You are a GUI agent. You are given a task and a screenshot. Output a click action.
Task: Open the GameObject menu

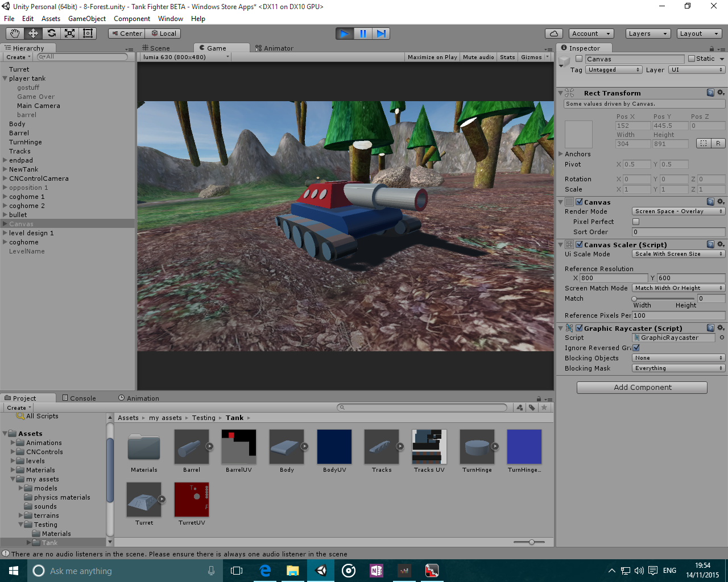pyautogui.click(x=86, y=19)
